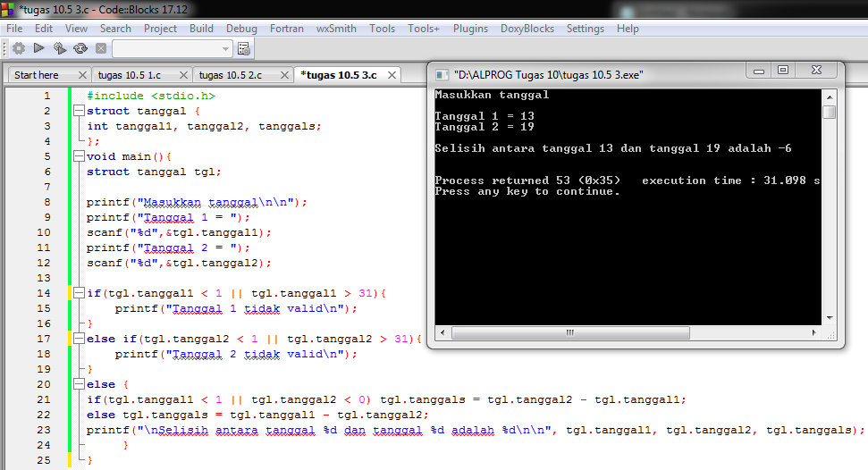Collapse the else if fold on line 17

point(79,339)
